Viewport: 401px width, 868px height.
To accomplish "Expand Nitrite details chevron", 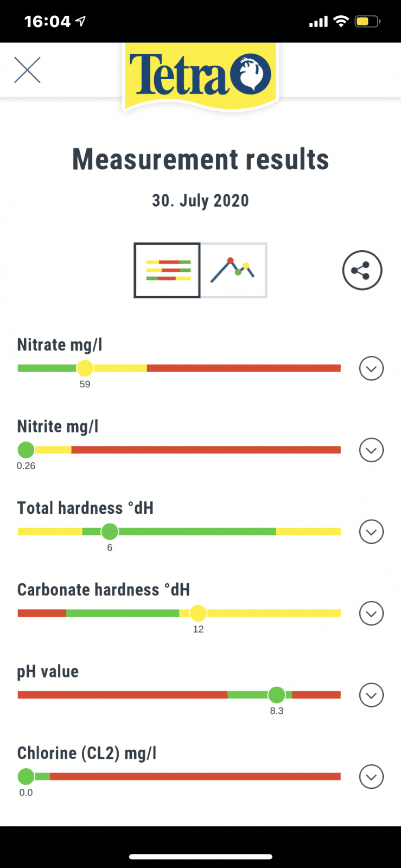I will pos(372,450).
